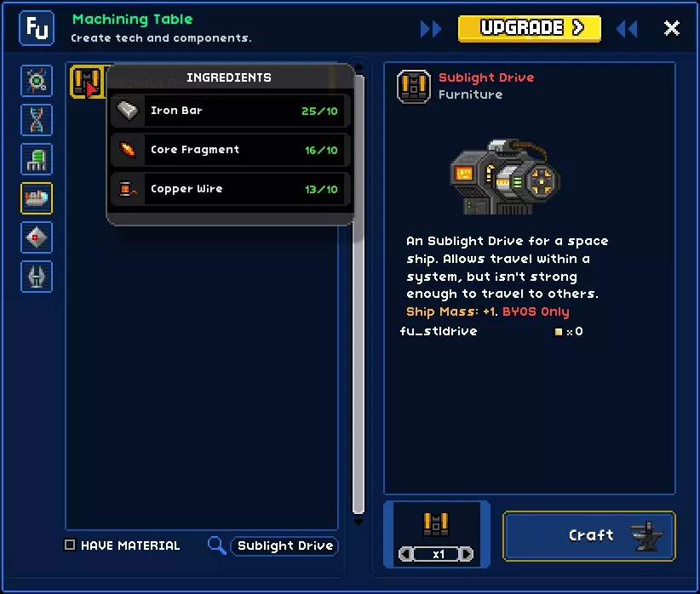Screen dimensions: 700x594
Task: Click the Copper Wire ingredient row
Action: click(228, 189)
